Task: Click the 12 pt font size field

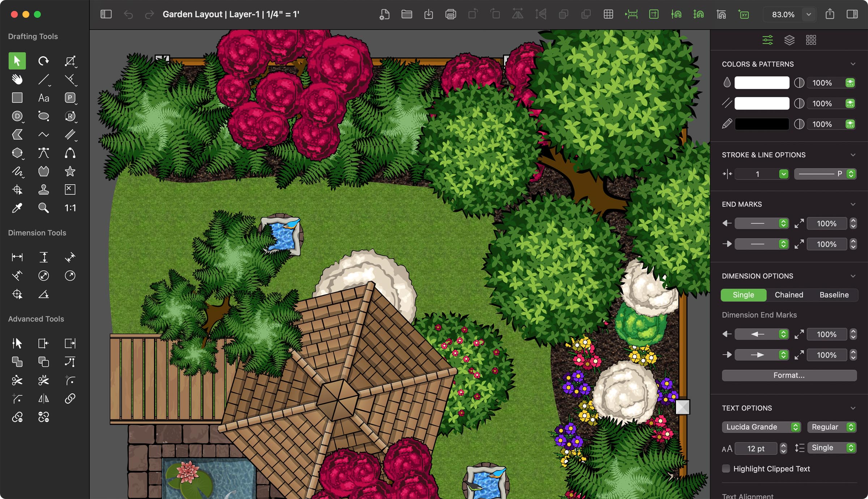Action: pos(756,448)
